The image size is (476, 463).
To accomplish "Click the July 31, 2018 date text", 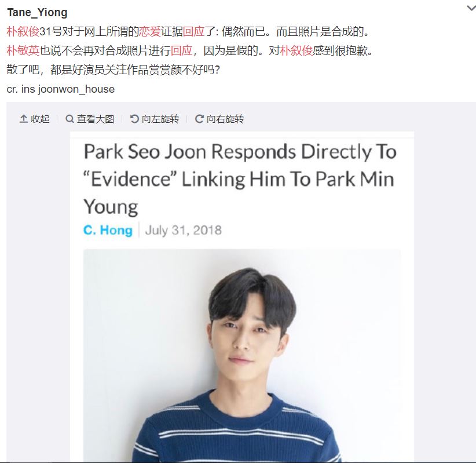I will coord(184,230).
